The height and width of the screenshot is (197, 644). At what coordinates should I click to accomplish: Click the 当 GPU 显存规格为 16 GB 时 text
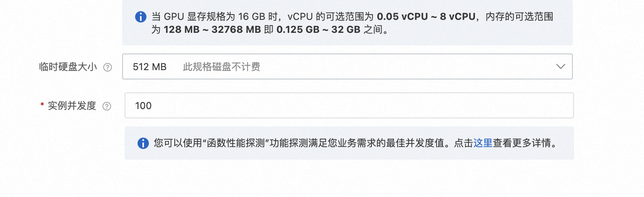[x=214, y=17]
